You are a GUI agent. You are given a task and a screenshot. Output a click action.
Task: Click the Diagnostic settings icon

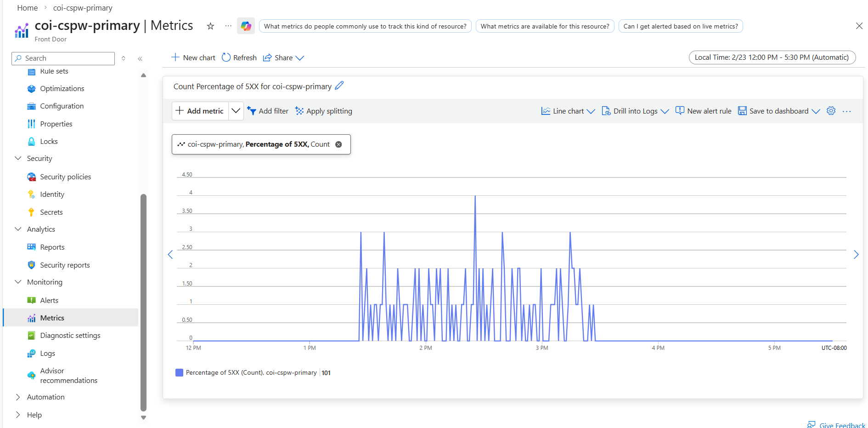[31, 336]
